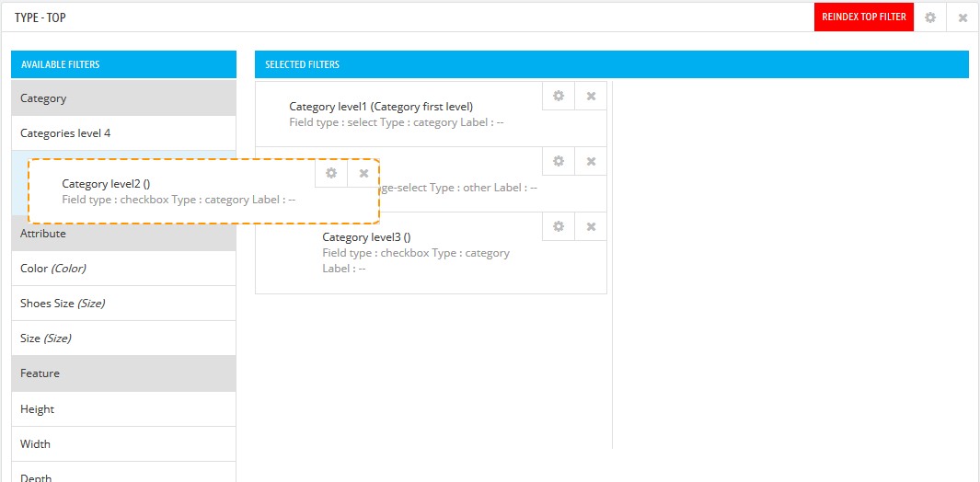Screen dimensions: 980x482
Task: Close the Type - Top panel
Action: (x=963, y=17)
